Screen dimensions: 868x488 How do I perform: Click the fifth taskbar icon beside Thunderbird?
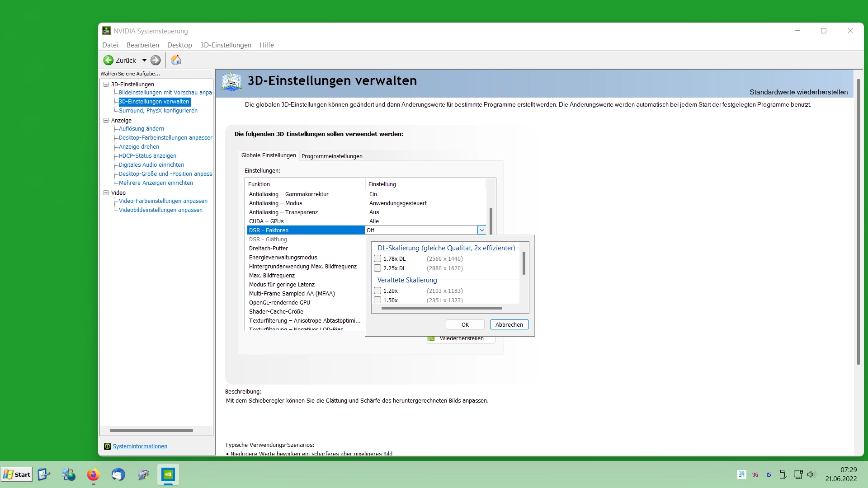(143, 474)
